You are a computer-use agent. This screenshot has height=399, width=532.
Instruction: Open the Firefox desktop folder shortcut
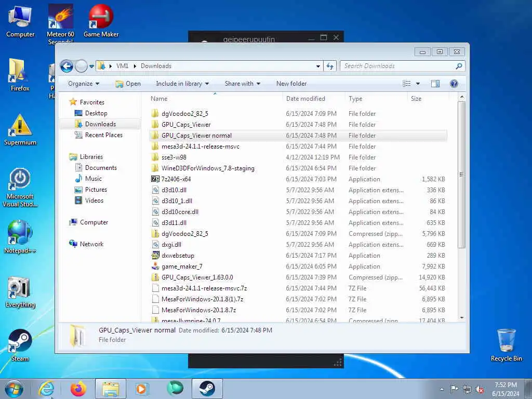click(x=20, y=75)
